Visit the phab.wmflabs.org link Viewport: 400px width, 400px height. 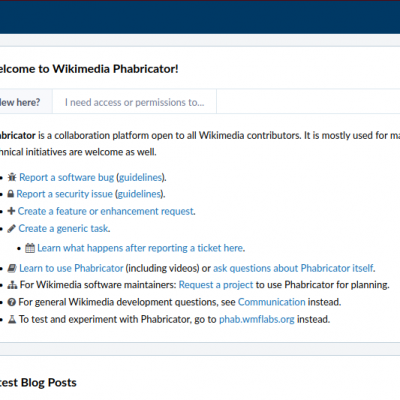click(257, 319)
